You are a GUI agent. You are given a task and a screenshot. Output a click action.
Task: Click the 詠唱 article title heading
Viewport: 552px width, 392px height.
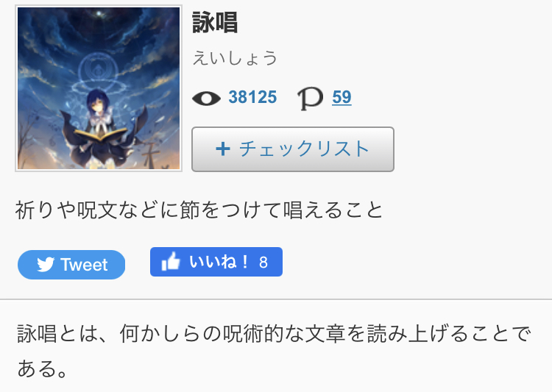215,22
